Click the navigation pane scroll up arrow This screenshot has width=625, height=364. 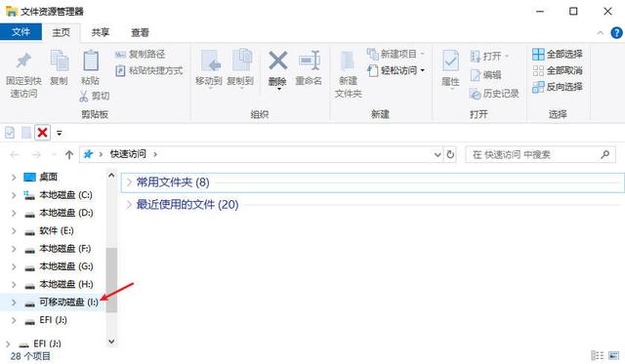[111, 175]
